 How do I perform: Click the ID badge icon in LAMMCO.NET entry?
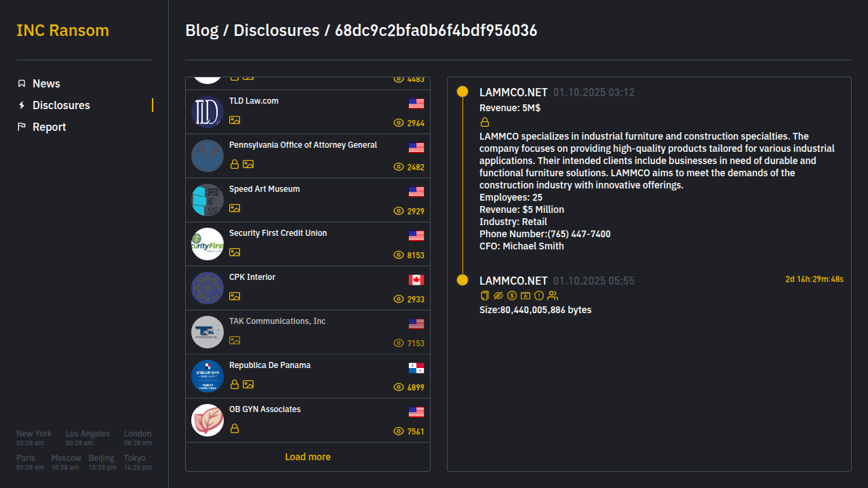pyautogui.click(x=526, y=296)
